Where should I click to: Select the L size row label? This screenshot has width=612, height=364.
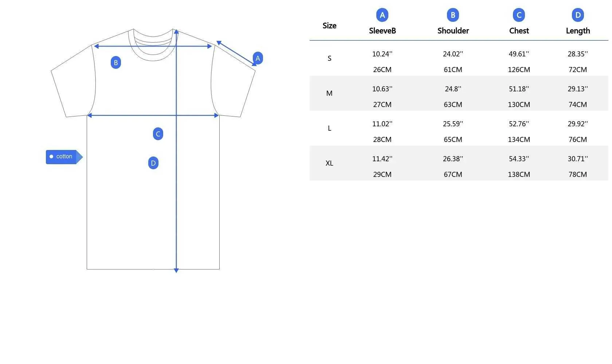click(329, 128)
